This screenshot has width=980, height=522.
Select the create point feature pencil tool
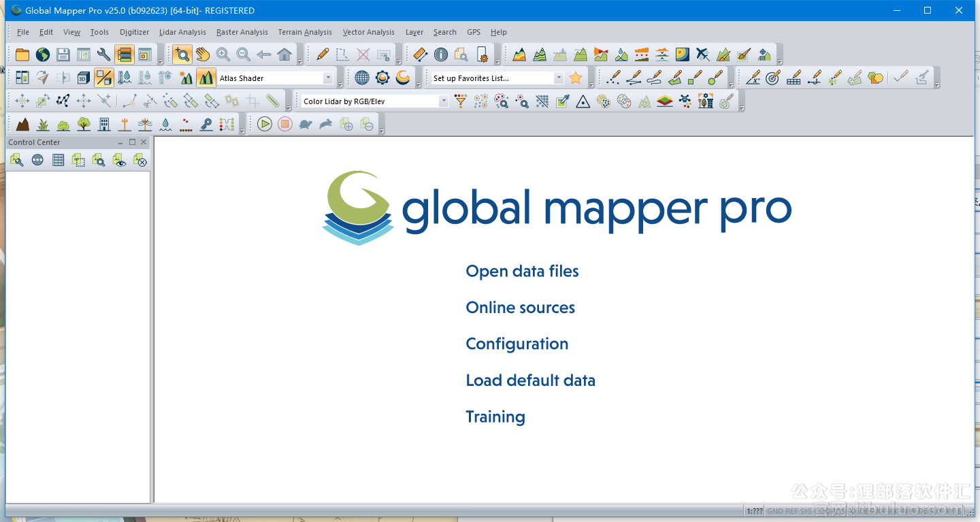click(x=613, y=78)
